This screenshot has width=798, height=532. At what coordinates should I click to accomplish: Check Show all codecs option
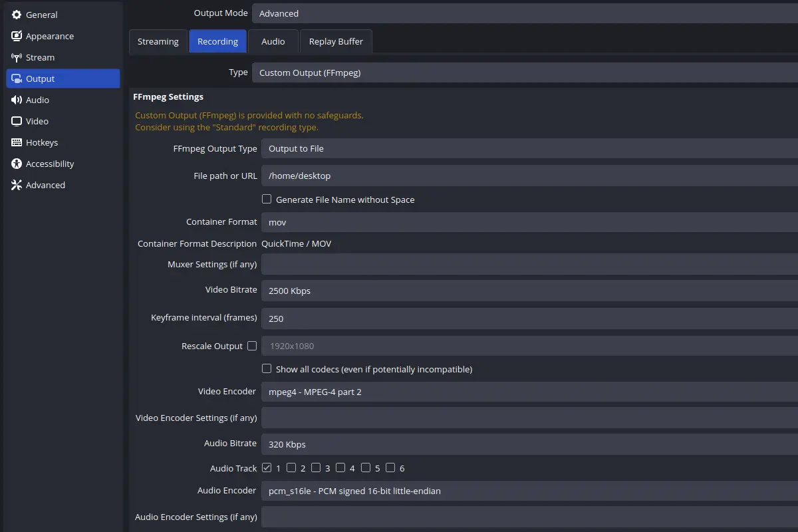(x=266, y=368)
